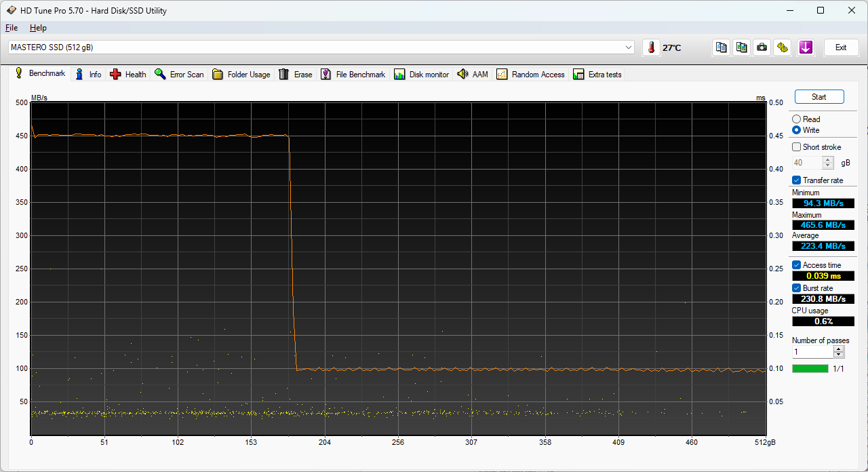This screenshot has height=472, width=868.
Task: Click the Erase trash can icon
Action: [x=284, y=75]
